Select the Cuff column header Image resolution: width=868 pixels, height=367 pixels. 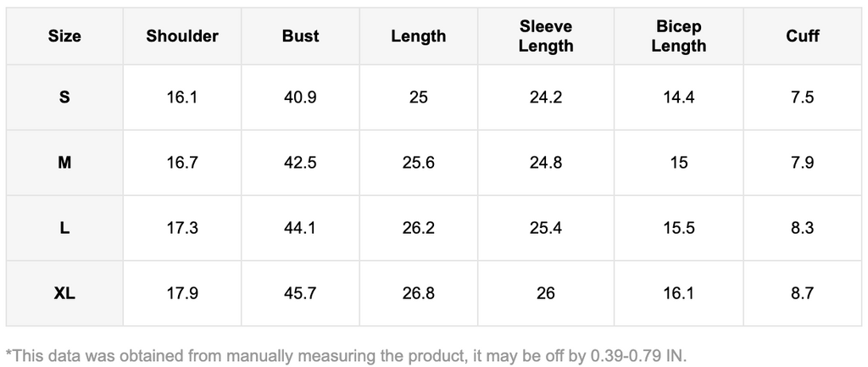(802, 36)
